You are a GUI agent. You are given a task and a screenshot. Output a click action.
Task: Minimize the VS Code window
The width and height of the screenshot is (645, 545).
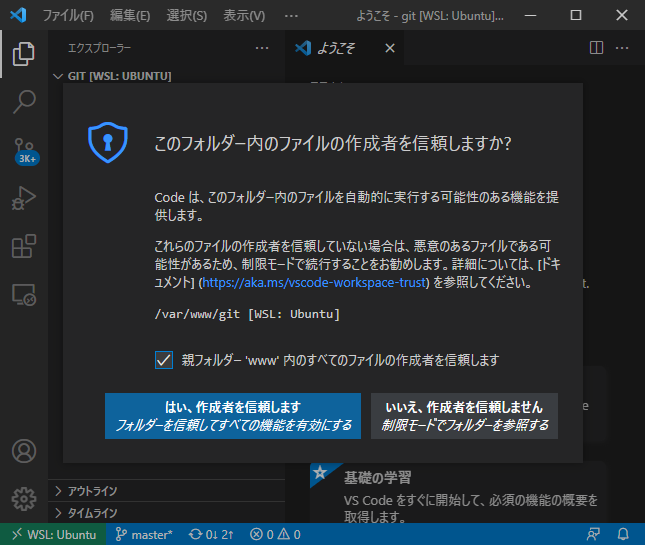pos(531,15)
